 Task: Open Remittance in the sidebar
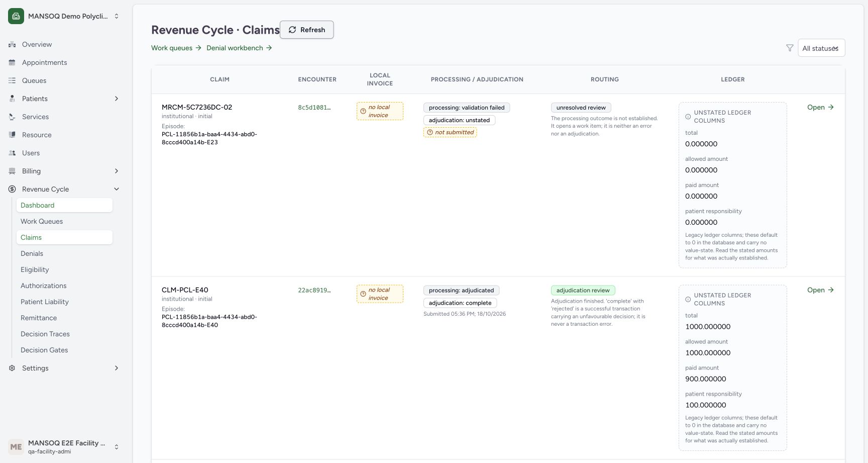pos(64,318)
